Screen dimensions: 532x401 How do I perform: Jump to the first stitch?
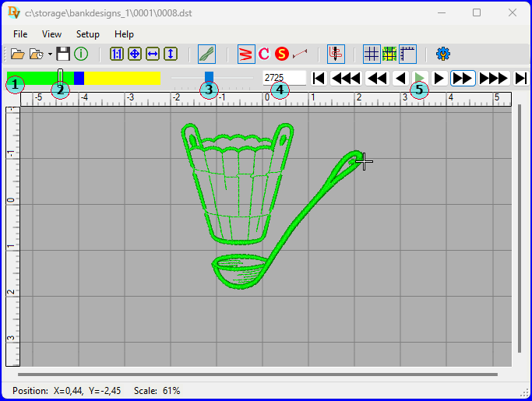pos(318,78)
